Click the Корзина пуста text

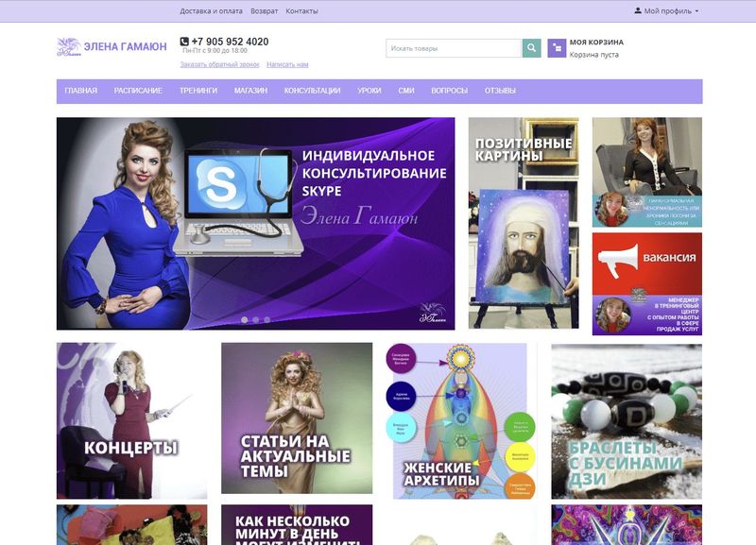594,55
